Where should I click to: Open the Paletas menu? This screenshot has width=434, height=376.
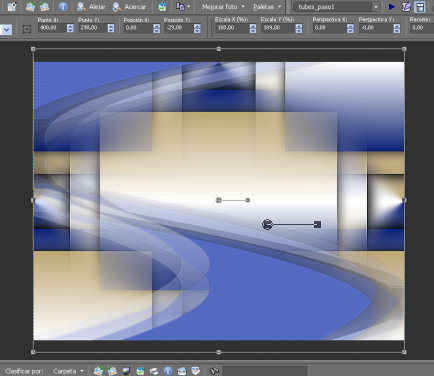click(x=267, y=7)
